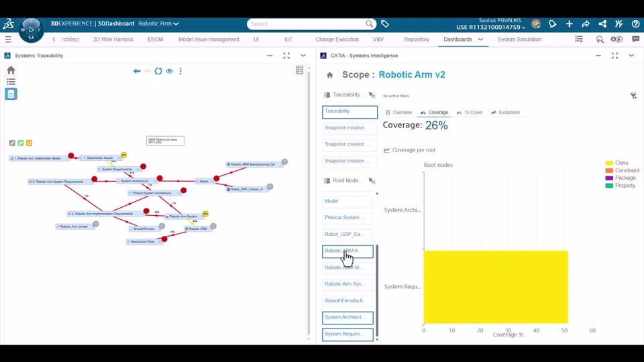Open the side panel list icon
This screenshot has width=644, height=362.
pos(300,70)
